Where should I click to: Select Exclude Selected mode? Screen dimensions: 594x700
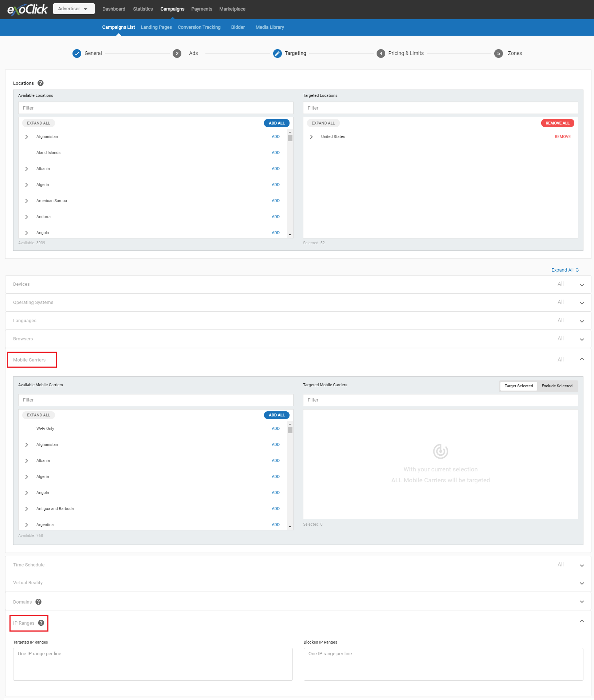(x=557, y=386)
